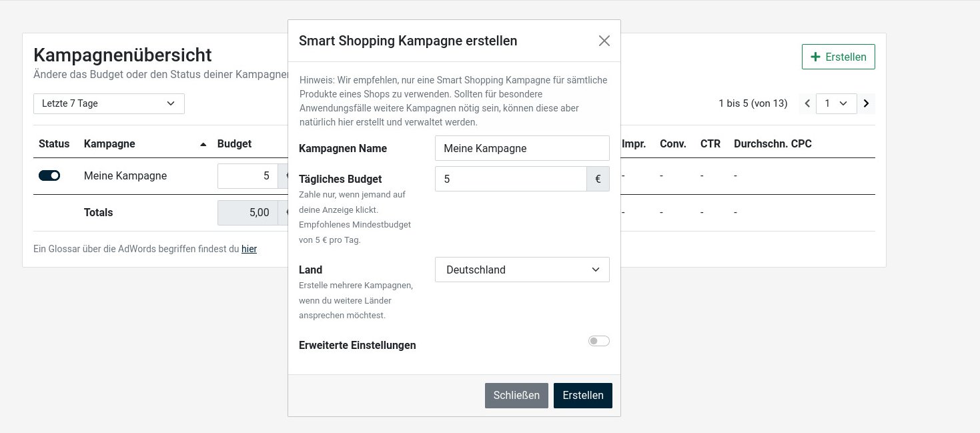Click the euro sign next to Tägliches Budget
The width and height of the screenshot is (980, 433).
[598, 179]
